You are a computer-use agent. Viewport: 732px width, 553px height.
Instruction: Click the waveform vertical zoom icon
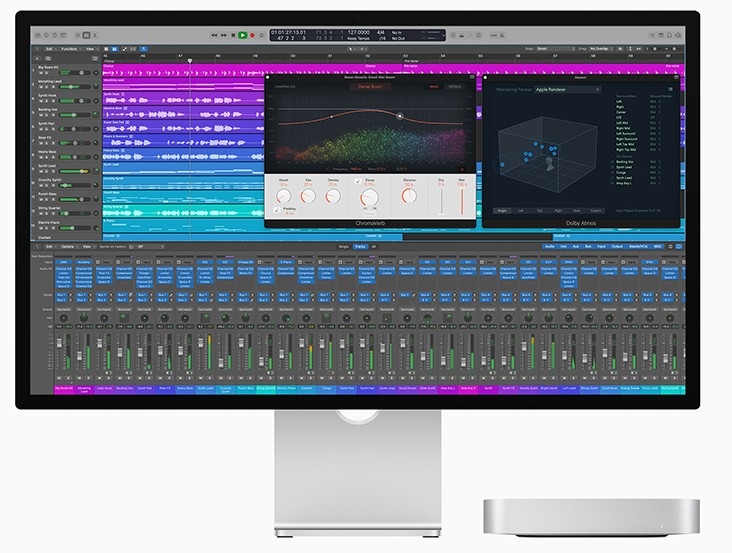(620, 49)
